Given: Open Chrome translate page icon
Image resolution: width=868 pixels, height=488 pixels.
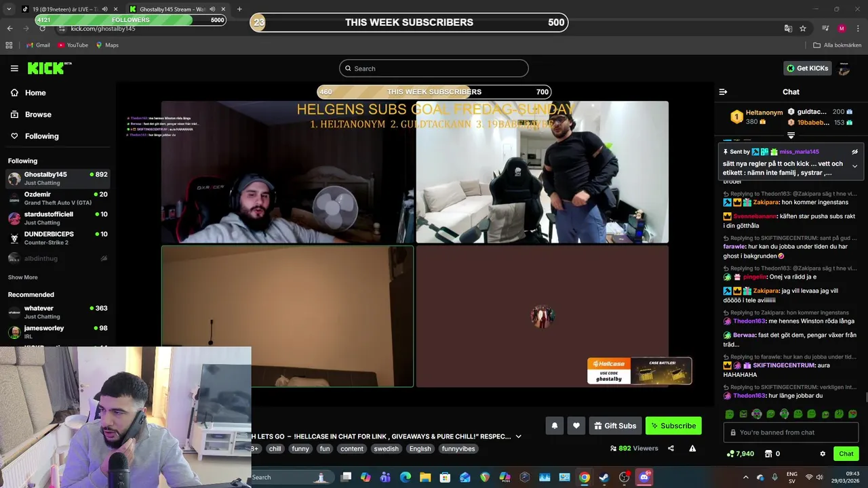Looking at the screenshot, I should click(x=788, y=28).
